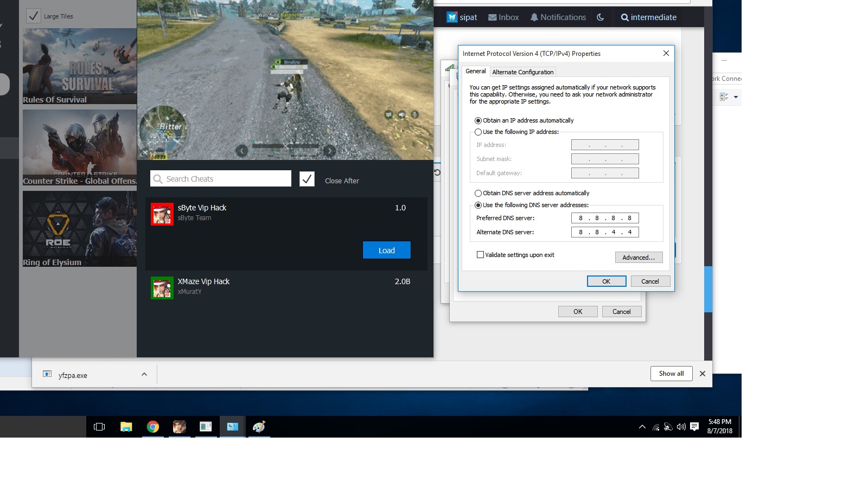
Task: Open the game character app on taskbar
Action: tap(180, 427)
